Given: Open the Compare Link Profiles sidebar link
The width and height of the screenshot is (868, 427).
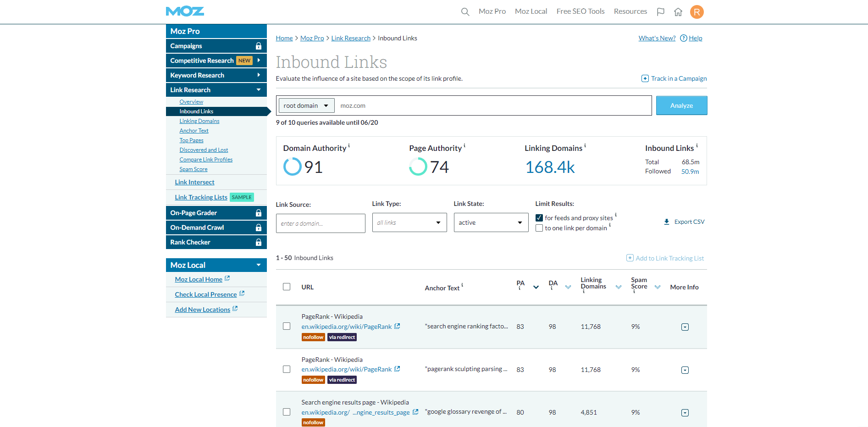Looking at the screenshot, I should pos(206,160).
